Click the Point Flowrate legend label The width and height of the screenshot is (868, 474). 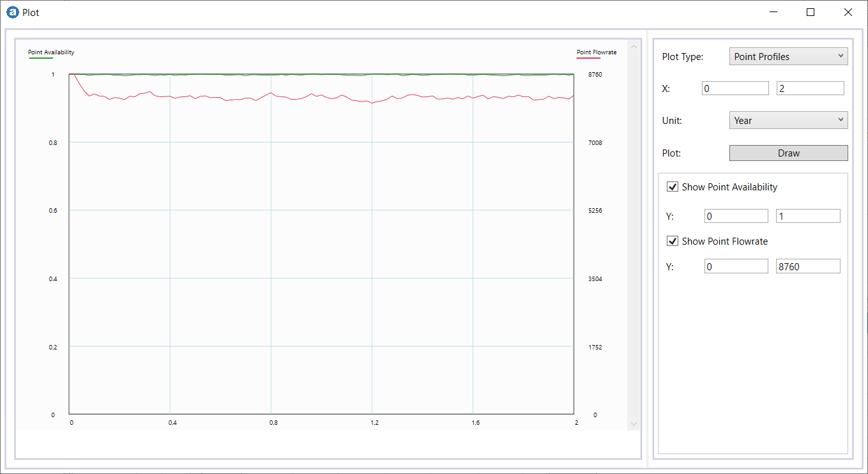(597, 52)
